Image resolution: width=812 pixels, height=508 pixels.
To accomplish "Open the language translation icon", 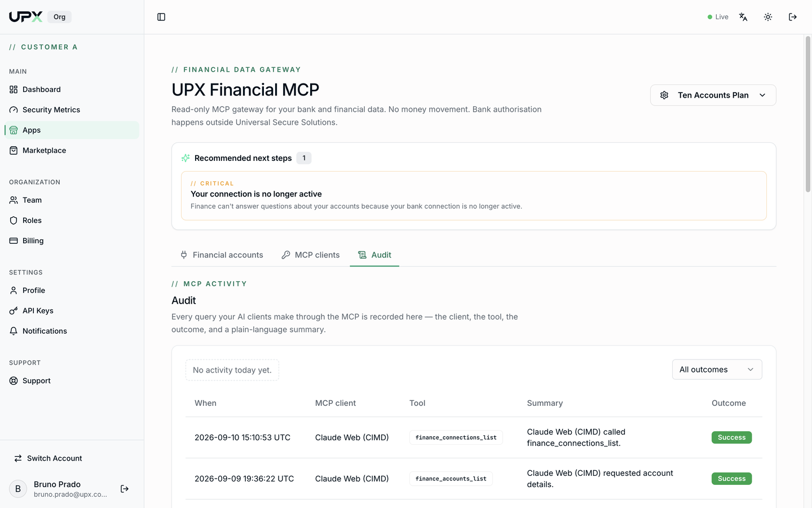I will (x=743, y=17).
